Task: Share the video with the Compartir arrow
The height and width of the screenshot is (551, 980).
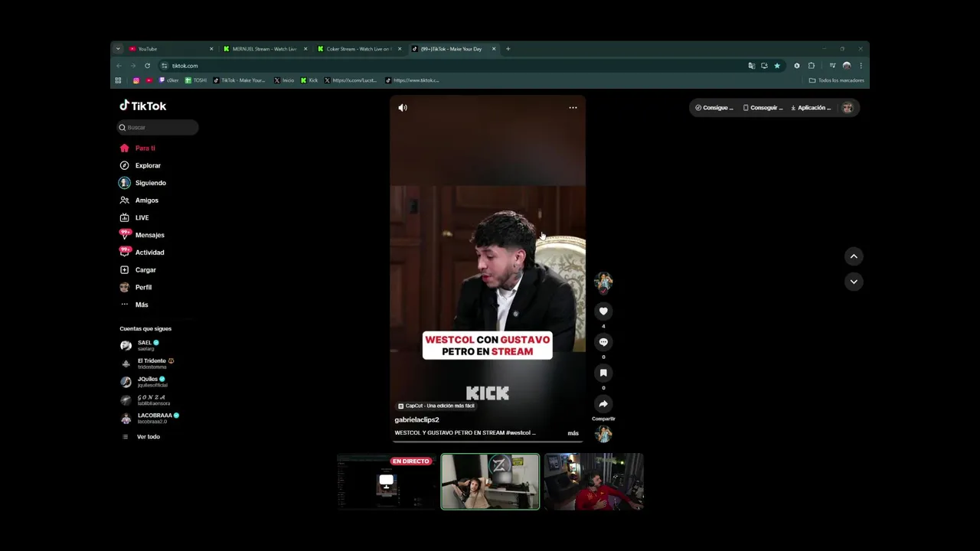Action: point(603,404)
